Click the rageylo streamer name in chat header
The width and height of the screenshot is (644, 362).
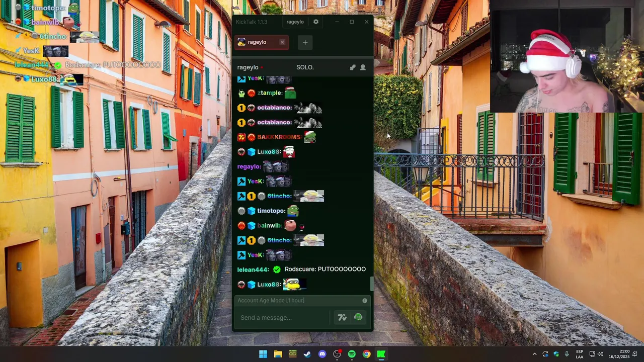coord(248,67)
